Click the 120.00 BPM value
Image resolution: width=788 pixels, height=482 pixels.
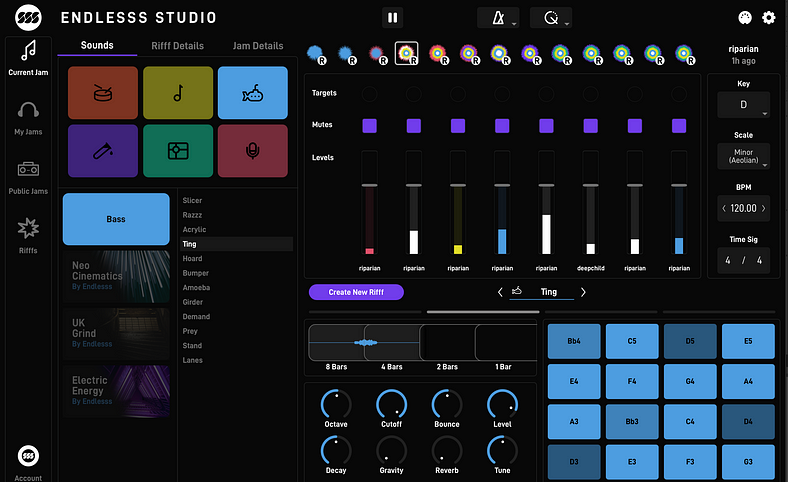tap(743, 208)
